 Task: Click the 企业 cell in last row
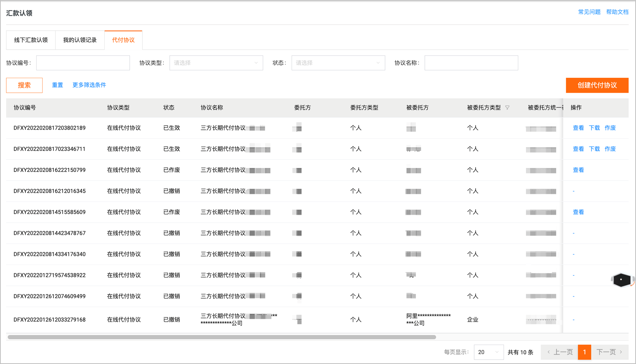pos(473,320)
